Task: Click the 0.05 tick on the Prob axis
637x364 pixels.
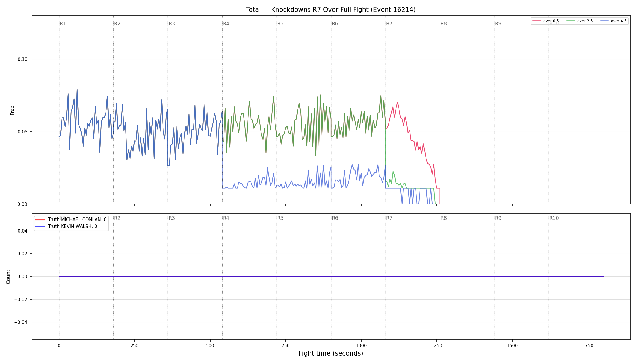Action: click(22, 132)
